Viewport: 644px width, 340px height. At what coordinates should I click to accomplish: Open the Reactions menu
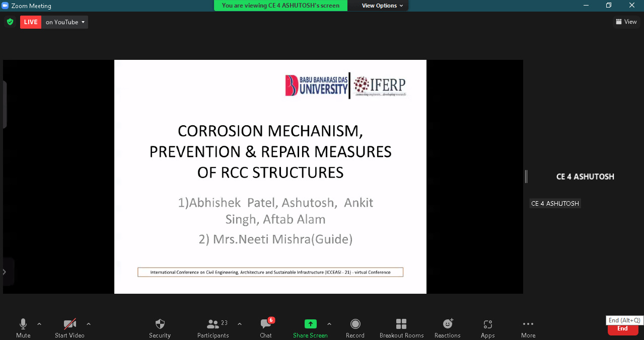[448, 328]
